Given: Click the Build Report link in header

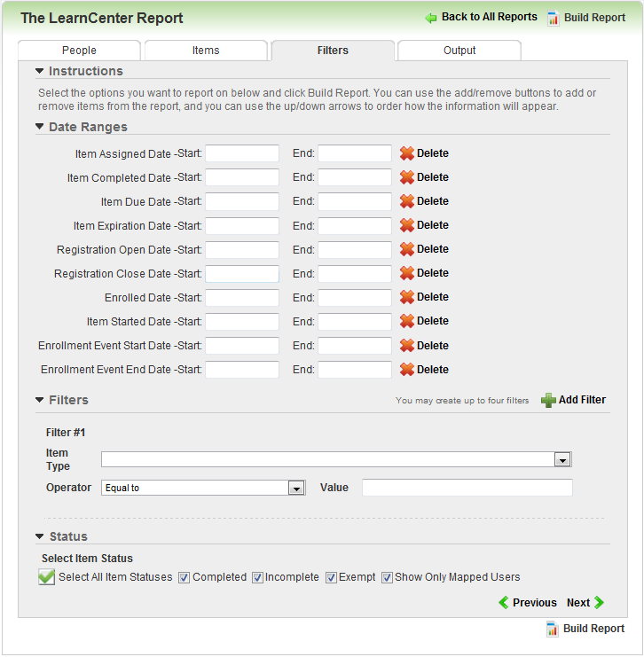Looking at the screenshot, I should [x=594, y=18].
